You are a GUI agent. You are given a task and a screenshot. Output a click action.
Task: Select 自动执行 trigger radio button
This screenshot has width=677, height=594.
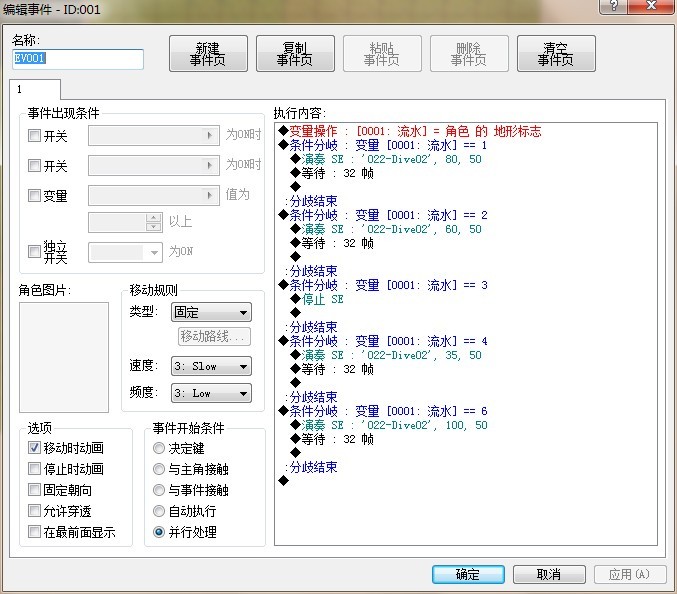tap(159, 511)
